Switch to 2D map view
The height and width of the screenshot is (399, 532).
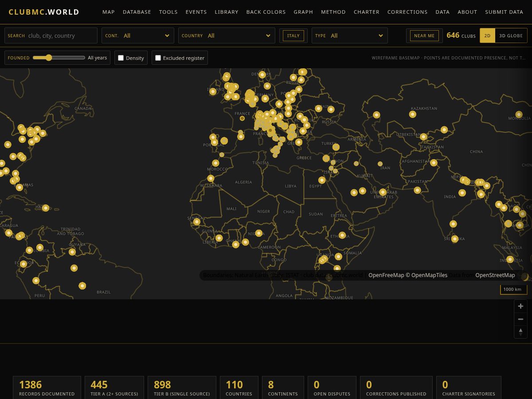pyautogui.click(x=487, y=35)
